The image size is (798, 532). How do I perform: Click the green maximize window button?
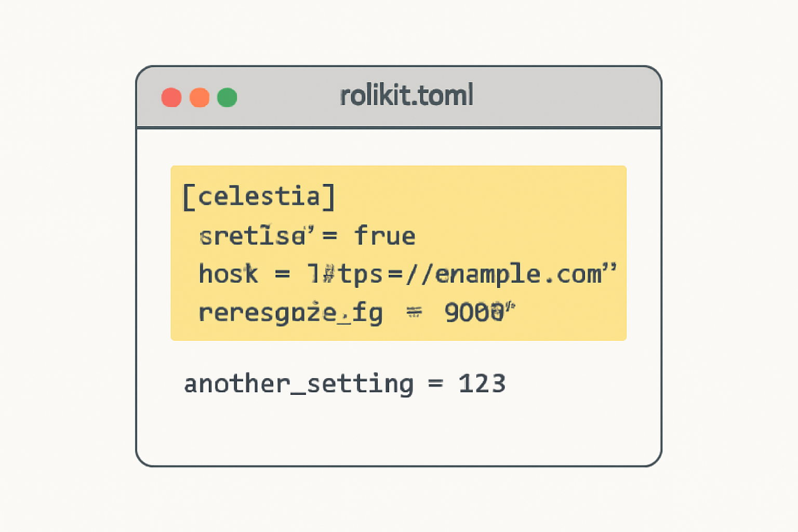227,98
